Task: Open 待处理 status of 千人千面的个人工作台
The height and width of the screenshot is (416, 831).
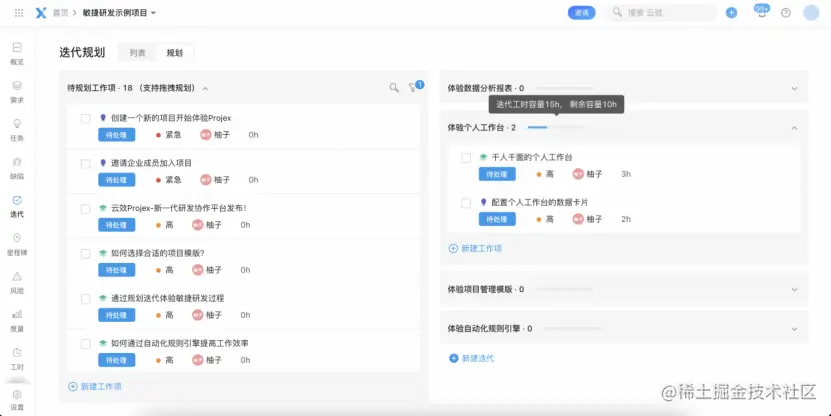Action: (x=497, y=174)
